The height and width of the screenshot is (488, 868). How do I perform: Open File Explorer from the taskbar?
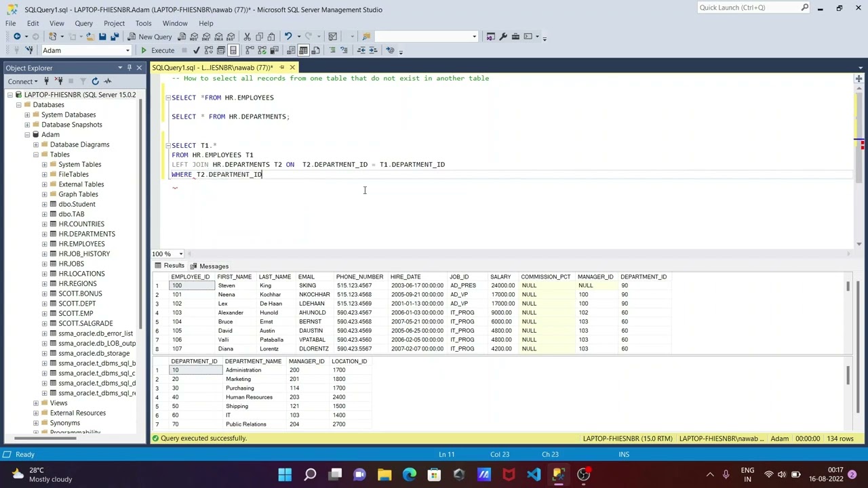click(384, 474)
